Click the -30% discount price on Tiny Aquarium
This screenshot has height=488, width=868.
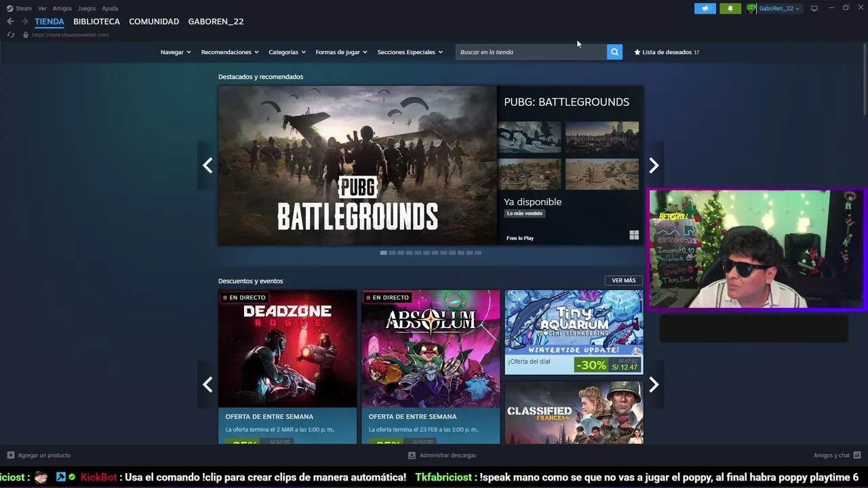point(608,365)
